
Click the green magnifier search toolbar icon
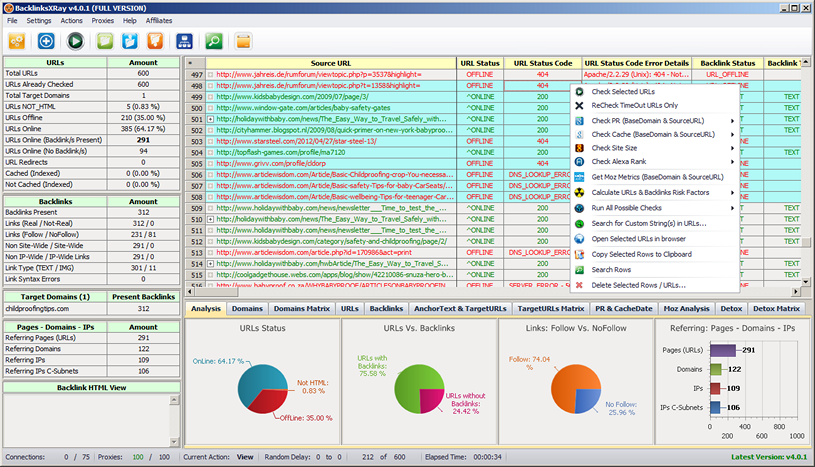(213, 41)
